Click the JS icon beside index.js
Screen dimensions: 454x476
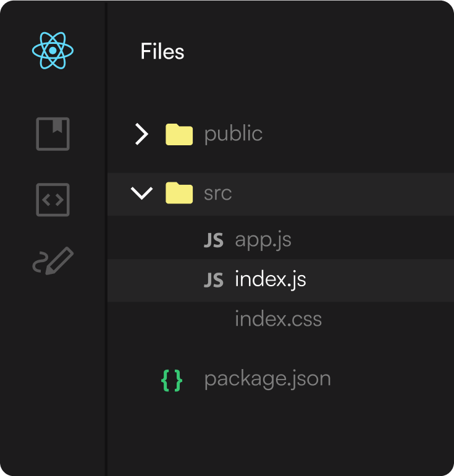coord(213,281)
